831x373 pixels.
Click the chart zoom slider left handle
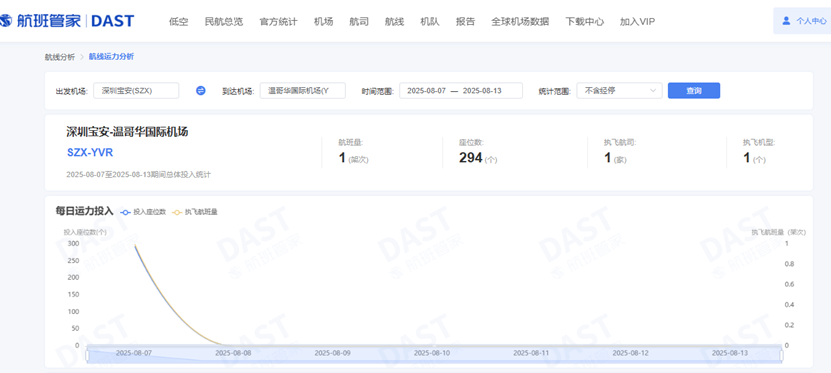pos(87,355)
